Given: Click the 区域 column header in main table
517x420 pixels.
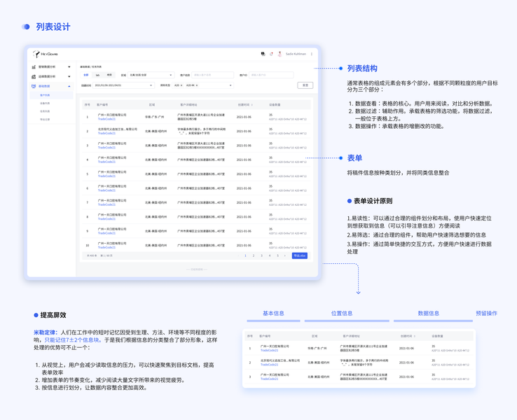Looking at the screenshot, I should (152, 105).
